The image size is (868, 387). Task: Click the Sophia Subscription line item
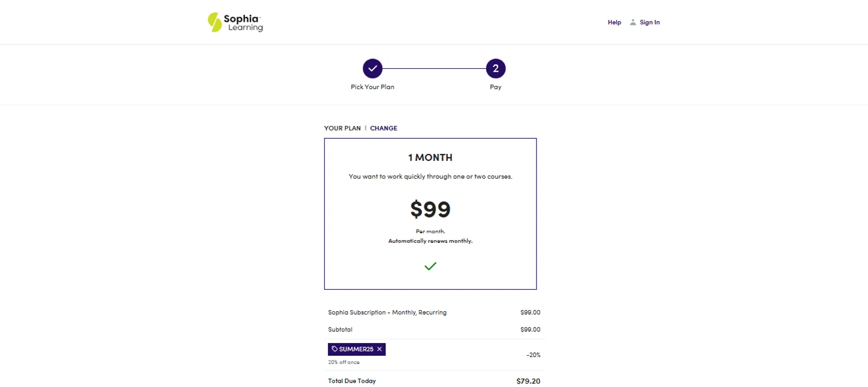click(387, 312)
